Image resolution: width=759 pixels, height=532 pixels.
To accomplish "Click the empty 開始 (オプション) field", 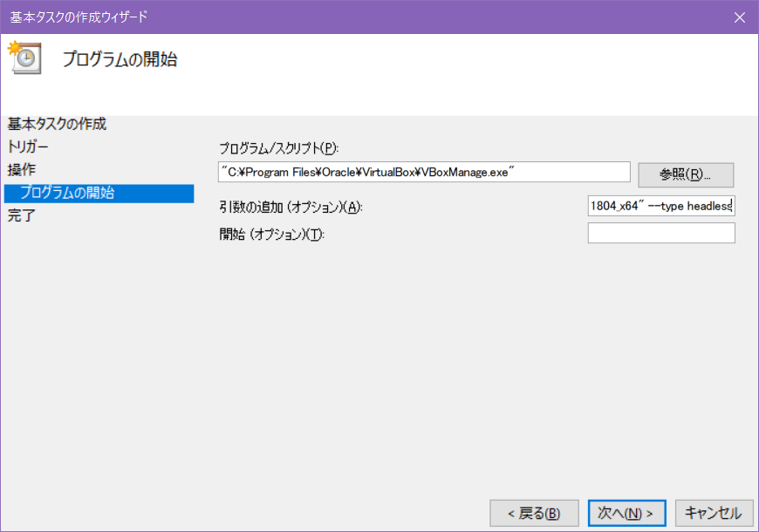I will (x=661, y=233).
